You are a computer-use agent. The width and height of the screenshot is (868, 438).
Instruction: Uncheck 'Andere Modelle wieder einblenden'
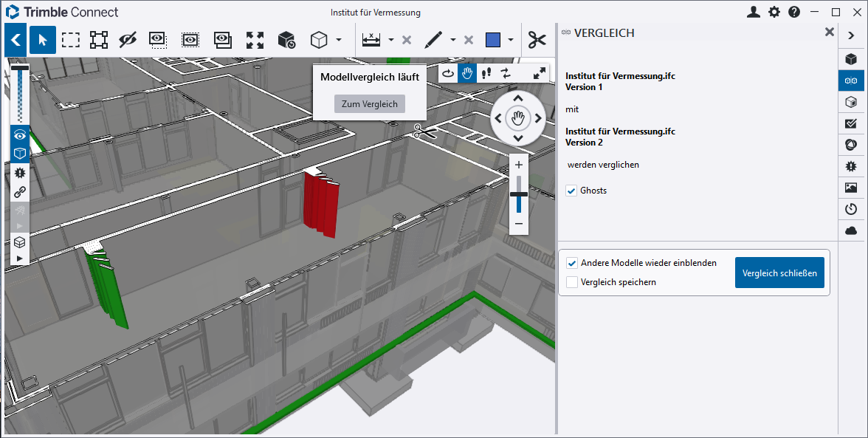tap(572, 263)
